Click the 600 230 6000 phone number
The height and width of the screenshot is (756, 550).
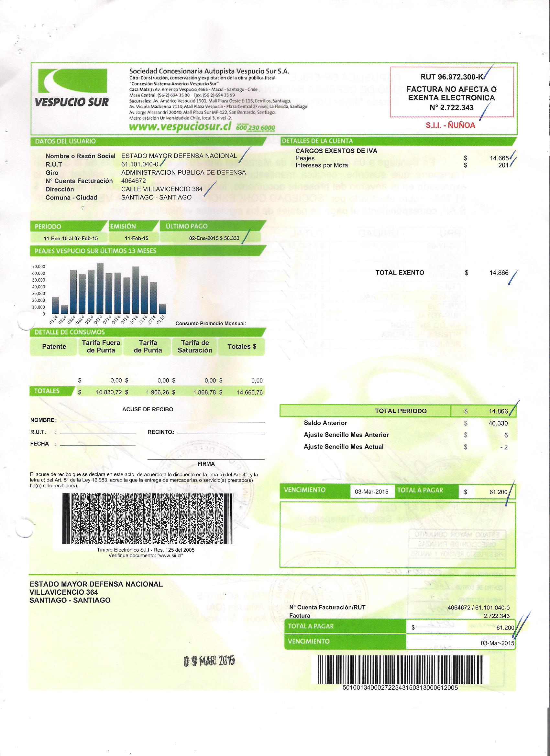pyautogui.click(x=256, y=128)
